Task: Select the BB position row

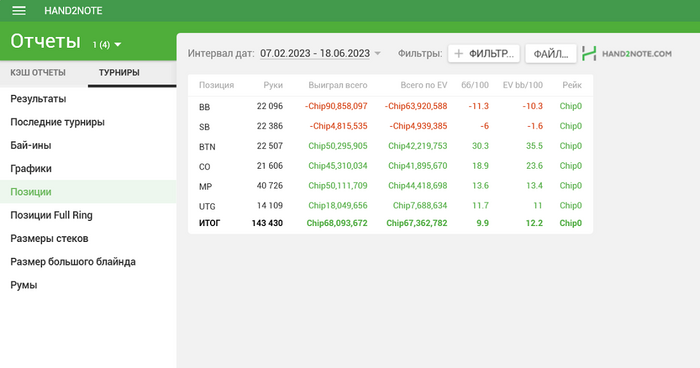Action: [390, 106]
